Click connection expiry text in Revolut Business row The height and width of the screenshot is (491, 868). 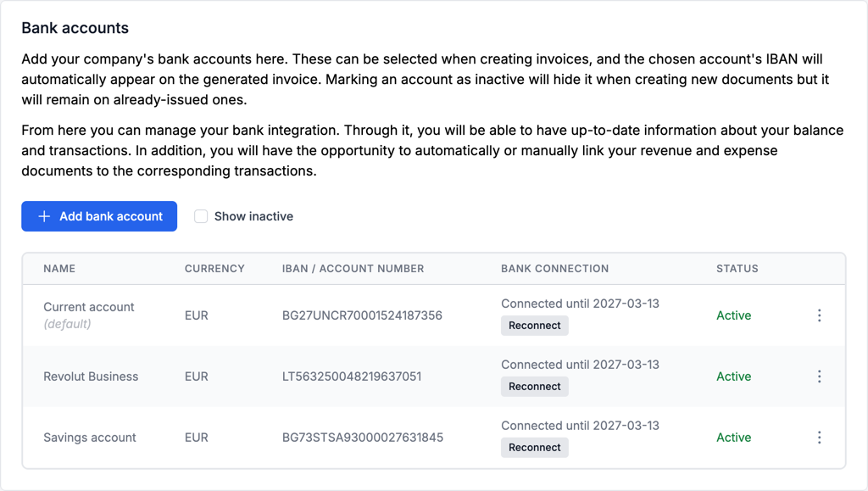pyautogui.click(x=580, y=365)
